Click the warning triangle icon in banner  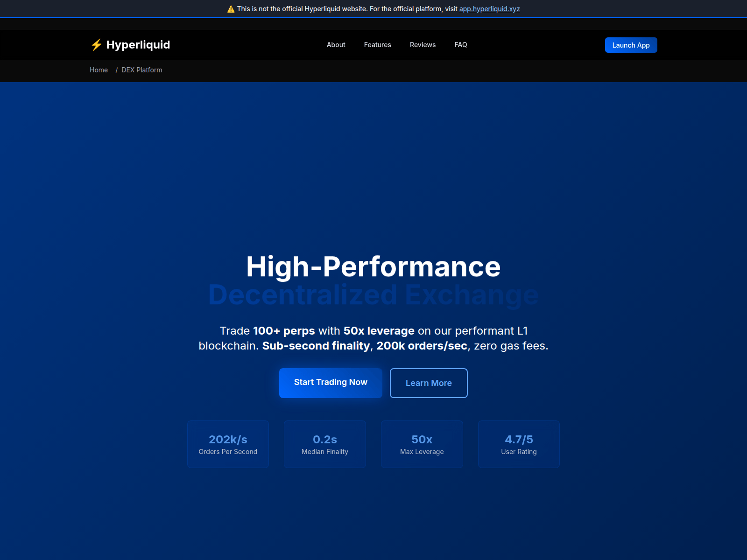[x=231, y=9]
